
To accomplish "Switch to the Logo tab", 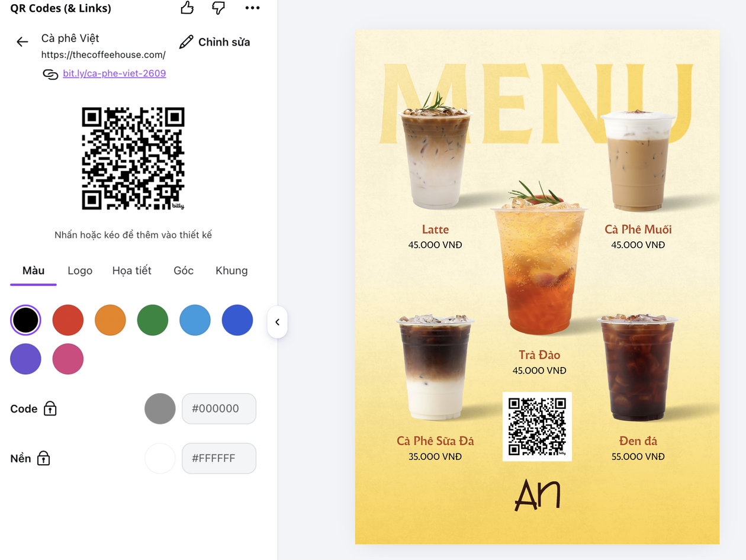I will (80, 271).
